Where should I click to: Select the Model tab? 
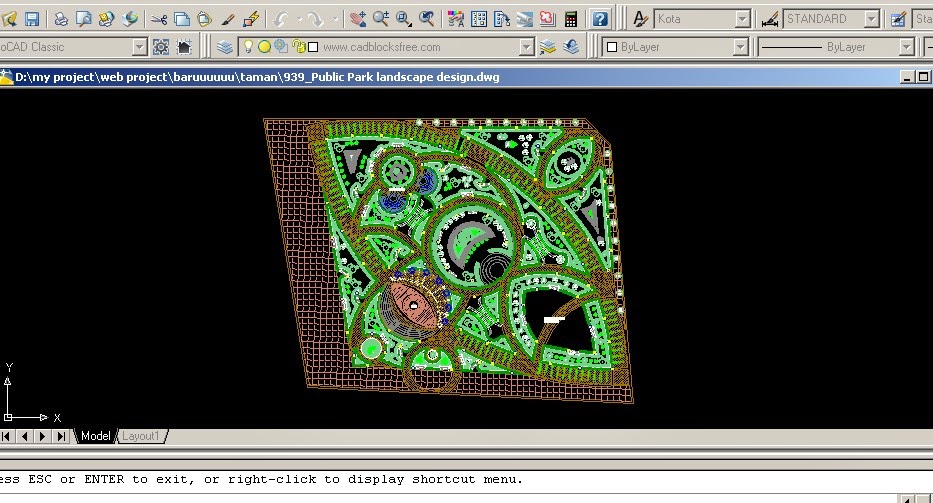click(95, 436)
